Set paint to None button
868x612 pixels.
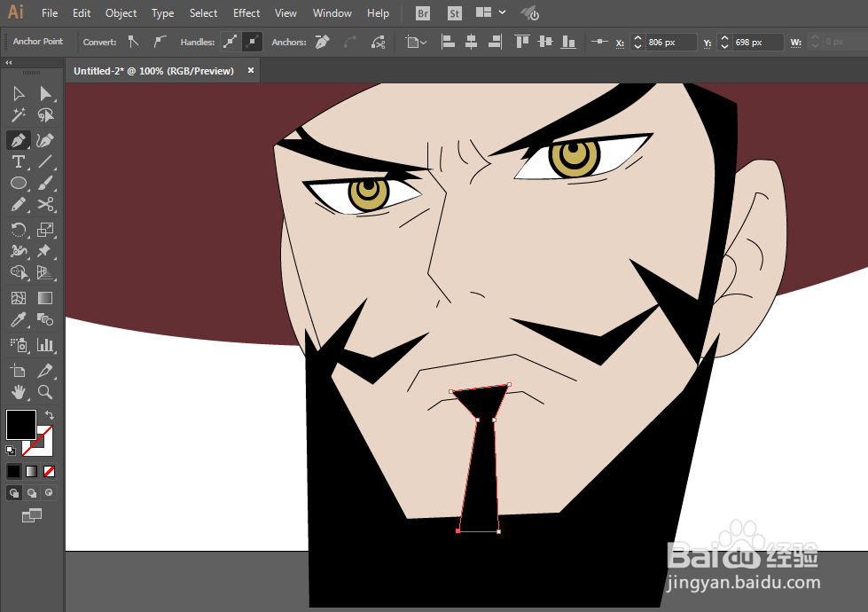(49, 471)
